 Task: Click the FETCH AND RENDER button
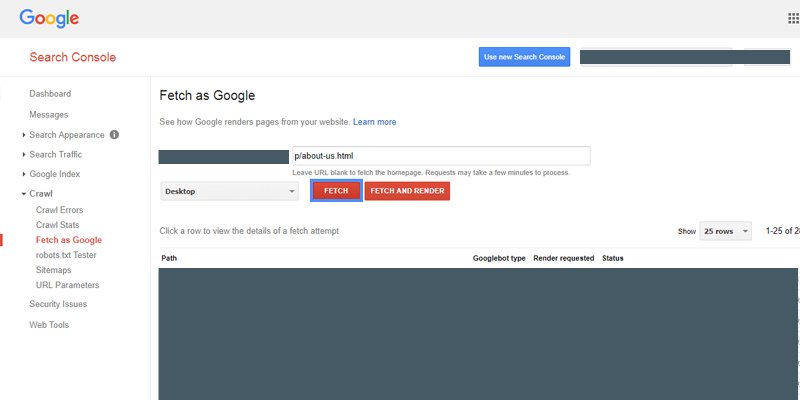(407, 191)
